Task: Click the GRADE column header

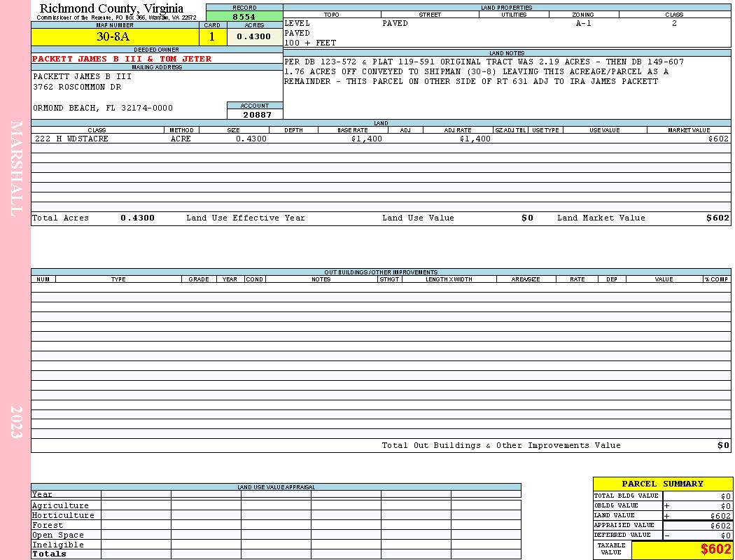Action: pyautogui.click(x=199, y=279)
